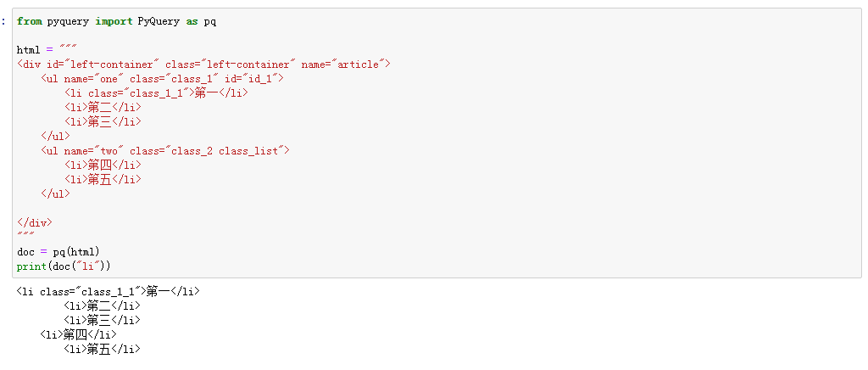
Task: Click the class_1_1 li line inside code cell
Action: (x=156, y=93)
